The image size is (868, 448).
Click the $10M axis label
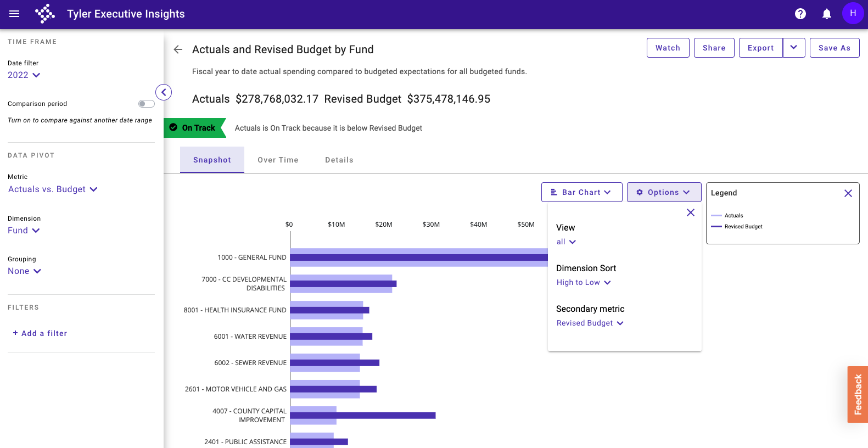337,225
